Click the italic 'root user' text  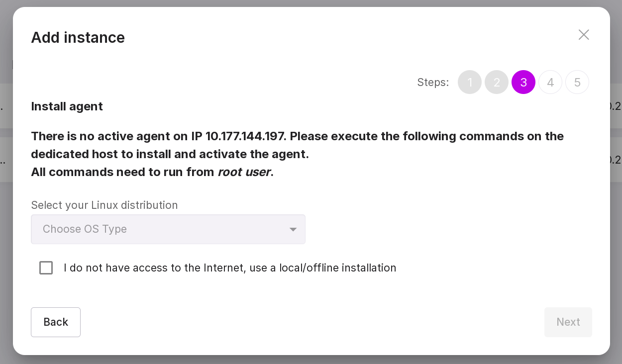(244, 173)
